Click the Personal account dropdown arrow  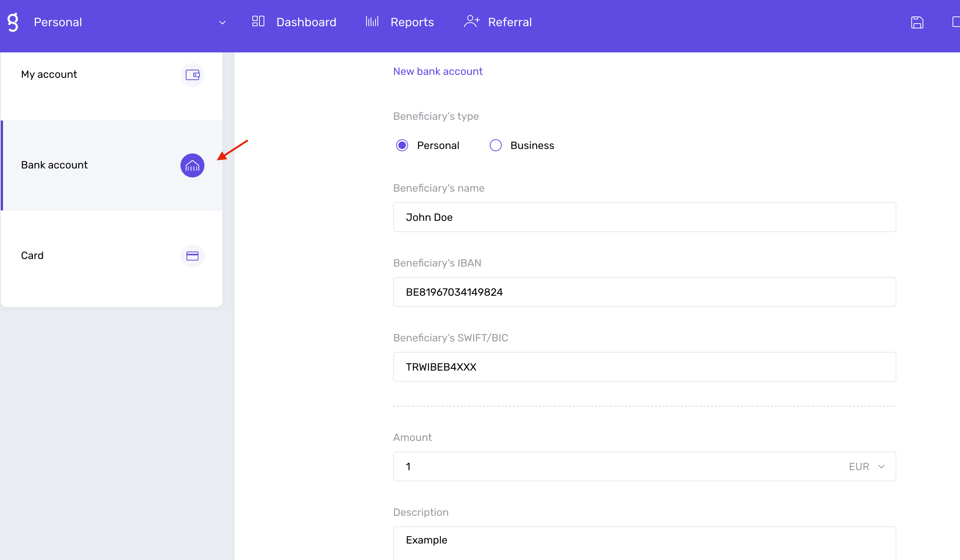click(x=222, y=22)
